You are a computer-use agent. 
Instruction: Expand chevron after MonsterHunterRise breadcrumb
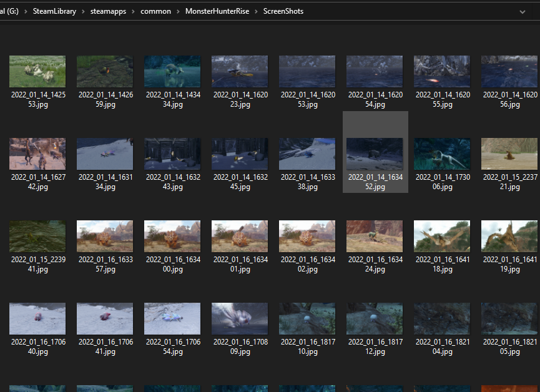click(256, 12)
